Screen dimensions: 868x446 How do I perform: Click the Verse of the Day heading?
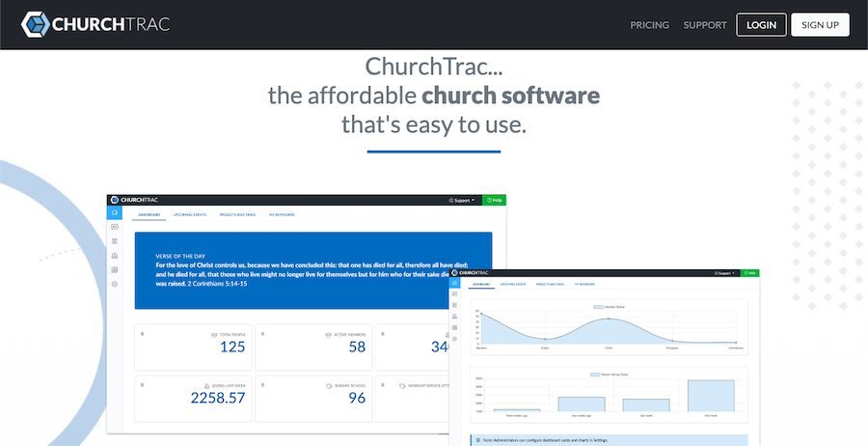(180, 256)
